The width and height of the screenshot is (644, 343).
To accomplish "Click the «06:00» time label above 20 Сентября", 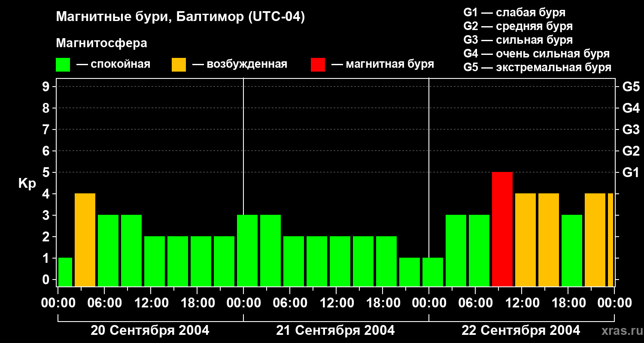I will click(104, 303).
